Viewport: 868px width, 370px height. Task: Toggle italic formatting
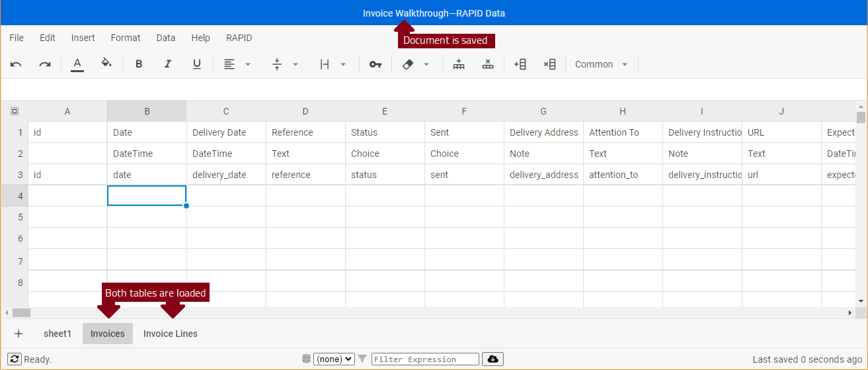pyautogui.click(x=168, y=64)
